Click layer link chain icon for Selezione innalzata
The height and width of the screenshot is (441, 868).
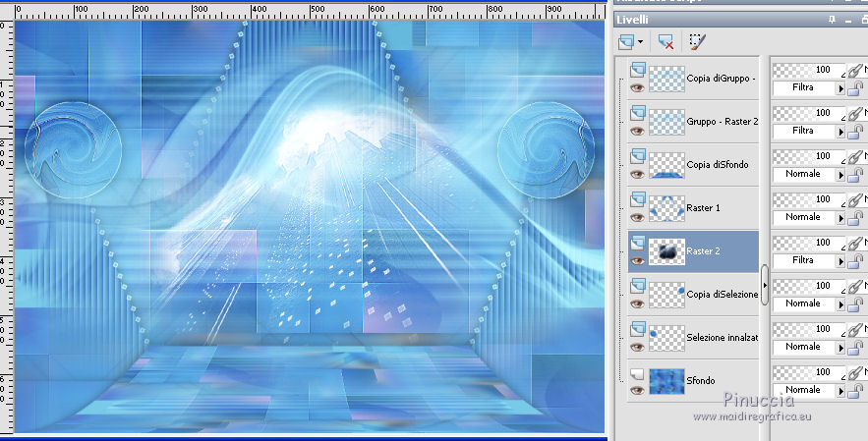[856, 329]
